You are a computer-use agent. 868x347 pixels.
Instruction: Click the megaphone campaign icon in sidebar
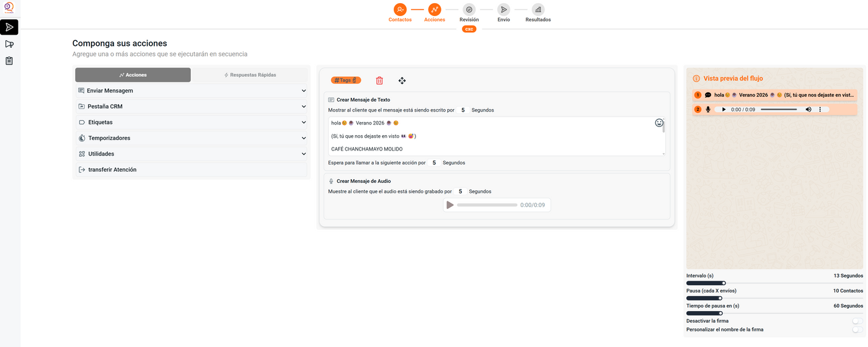point(9,44)
